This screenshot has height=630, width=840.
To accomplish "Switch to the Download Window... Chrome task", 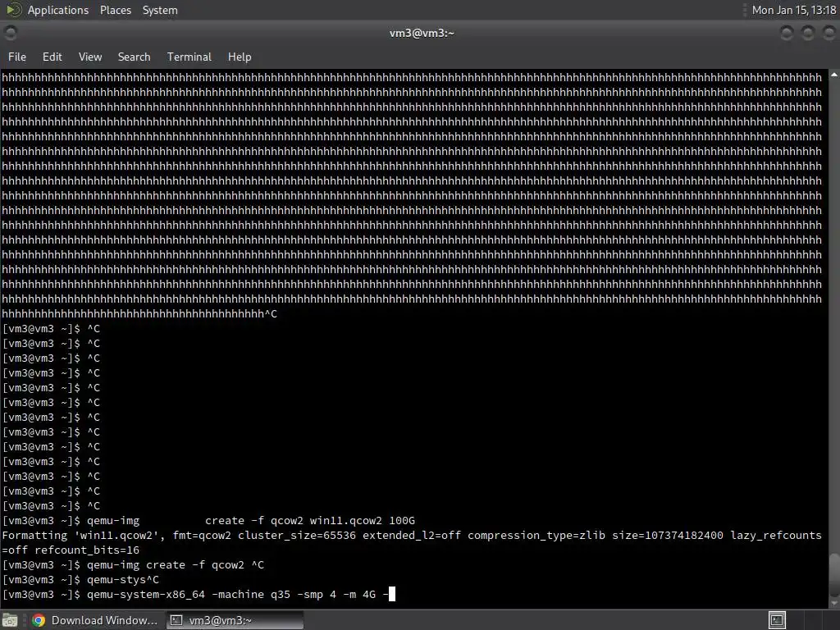I will point(95,620).
